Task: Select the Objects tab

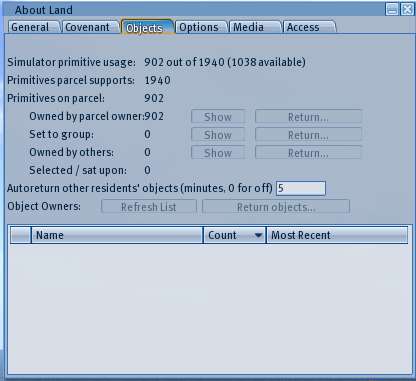Action: pos(148,27)
